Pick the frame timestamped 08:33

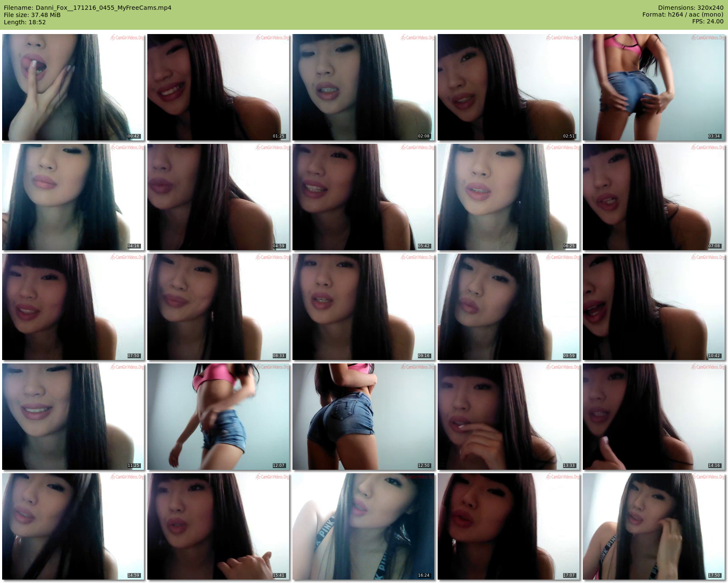(x=218, y=307)
